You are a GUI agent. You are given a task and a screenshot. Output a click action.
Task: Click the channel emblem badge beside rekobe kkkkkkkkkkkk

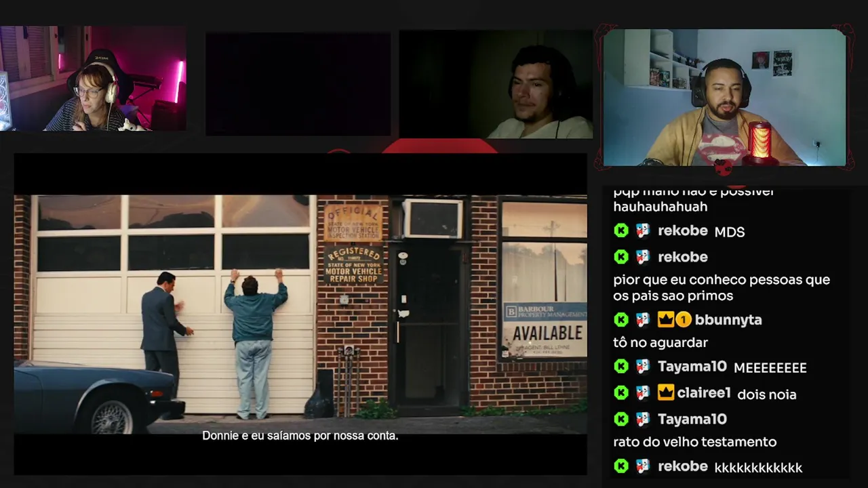coord(643,466)
